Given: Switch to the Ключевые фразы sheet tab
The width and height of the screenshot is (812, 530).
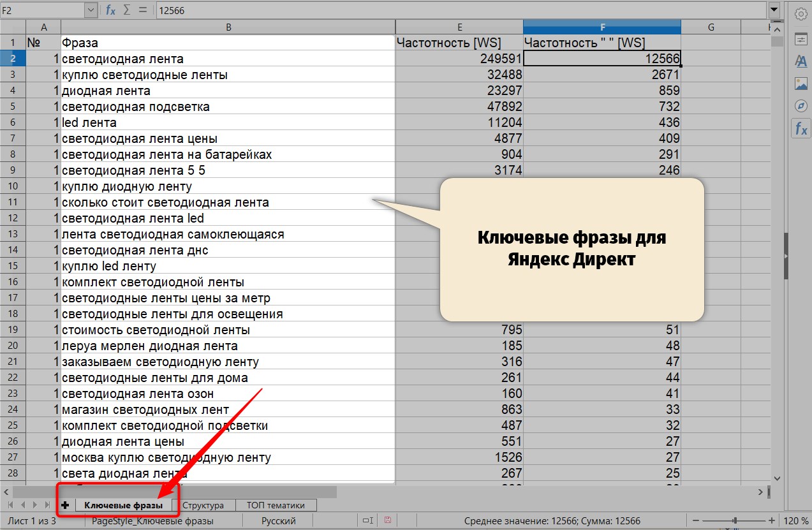Looking at the screenshot, I should (123, 505).
